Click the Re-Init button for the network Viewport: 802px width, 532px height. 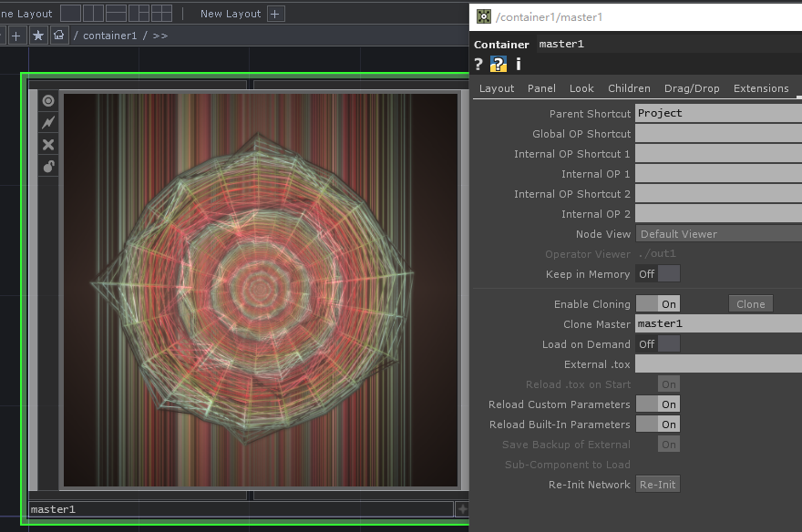coord(658,484)
